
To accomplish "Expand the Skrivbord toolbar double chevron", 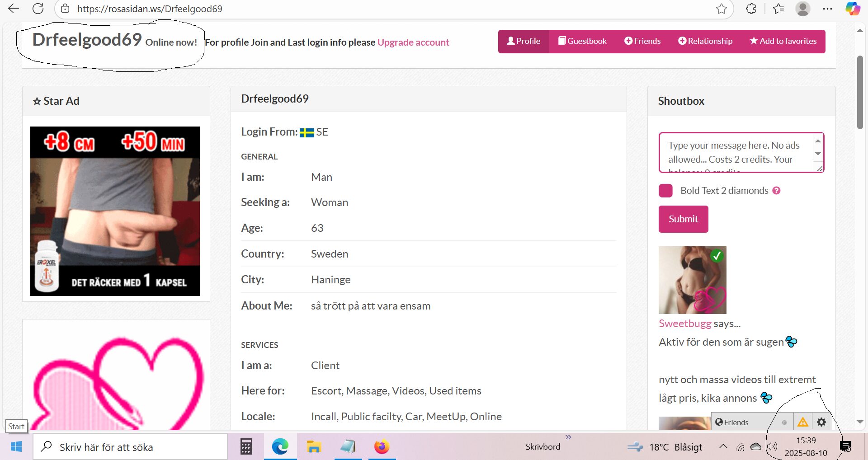I will (x=568, y=437).
